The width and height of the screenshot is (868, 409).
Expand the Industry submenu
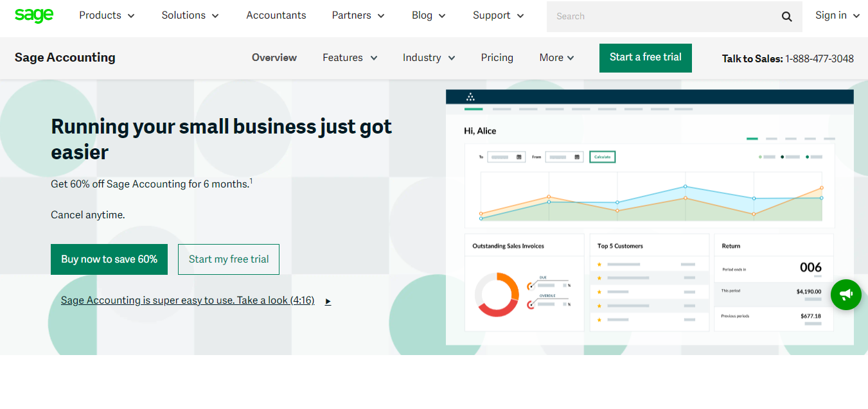coord(429,58)
